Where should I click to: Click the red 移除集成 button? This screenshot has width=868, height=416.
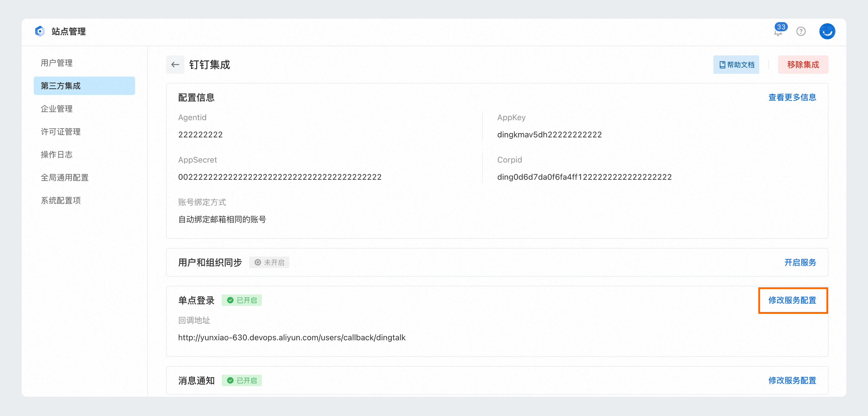803,65
